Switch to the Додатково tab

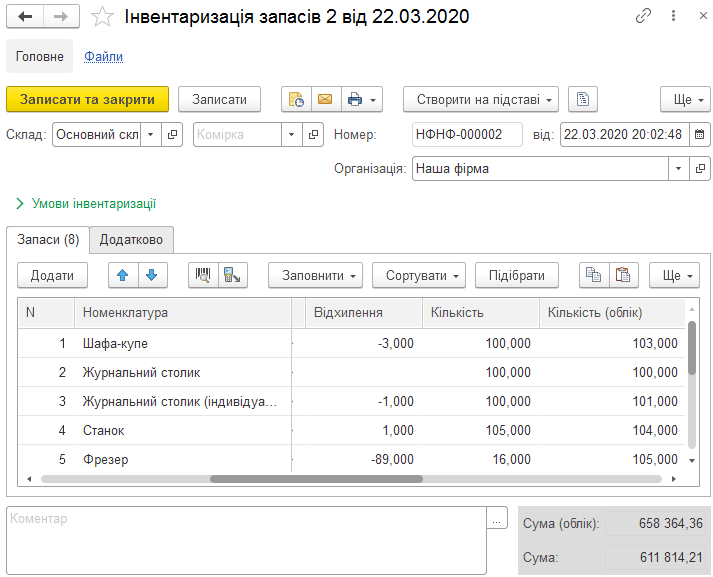(x=131, y=240)
